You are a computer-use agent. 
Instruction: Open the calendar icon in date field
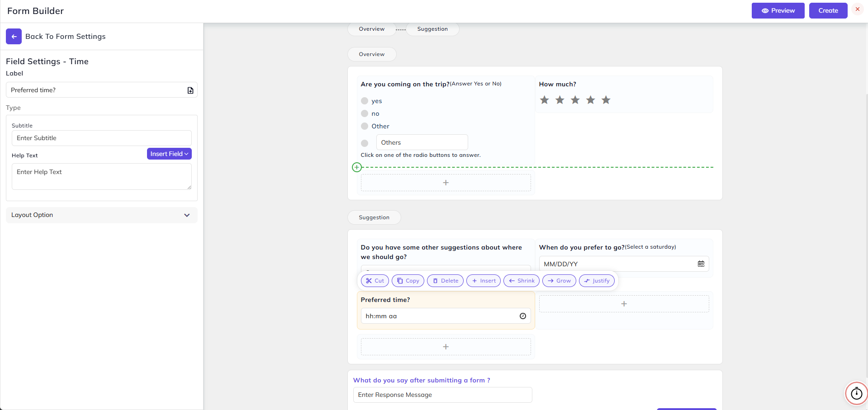pyautogui.click(x=701, y=264)
